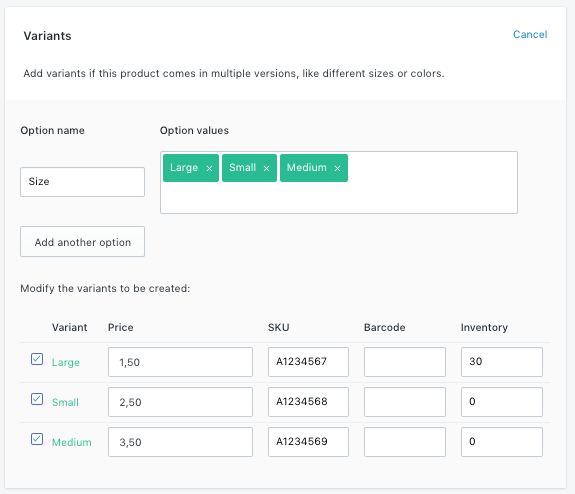The width and height of the screenshot is (575, 494).
Task: Click the green Medium variant label
Action: coord(72,442)
